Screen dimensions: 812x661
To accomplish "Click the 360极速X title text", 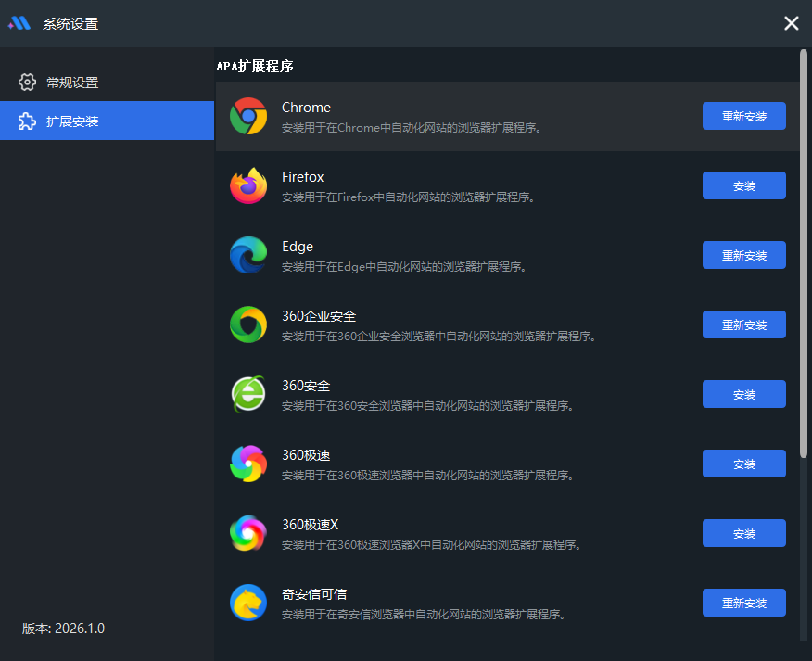I will [311, 525].
